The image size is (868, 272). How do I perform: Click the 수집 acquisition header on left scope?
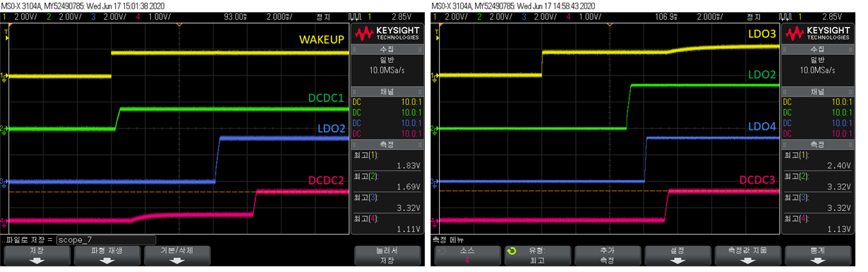387,49
